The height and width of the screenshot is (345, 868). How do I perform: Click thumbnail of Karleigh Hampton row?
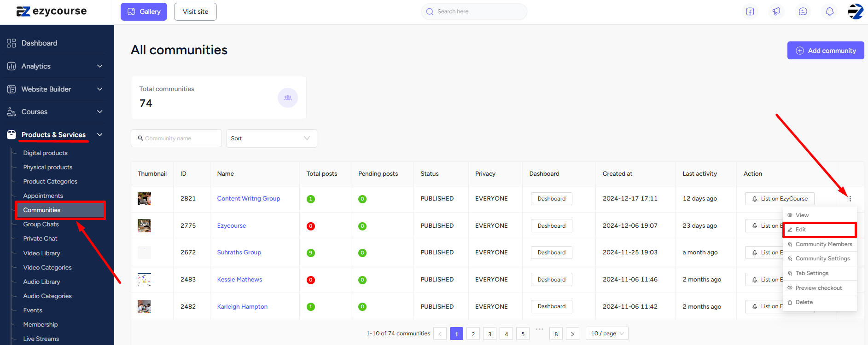[144, 307]
